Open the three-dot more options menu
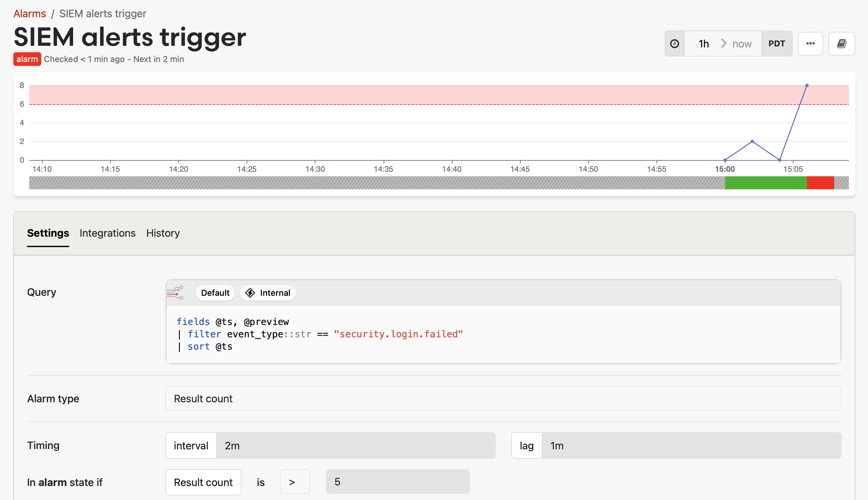868x500 pixels. (810, 44)
